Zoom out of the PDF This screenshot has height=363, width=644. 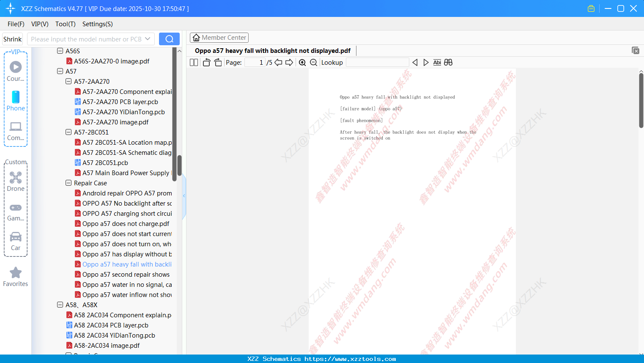[x=313, y=63]
